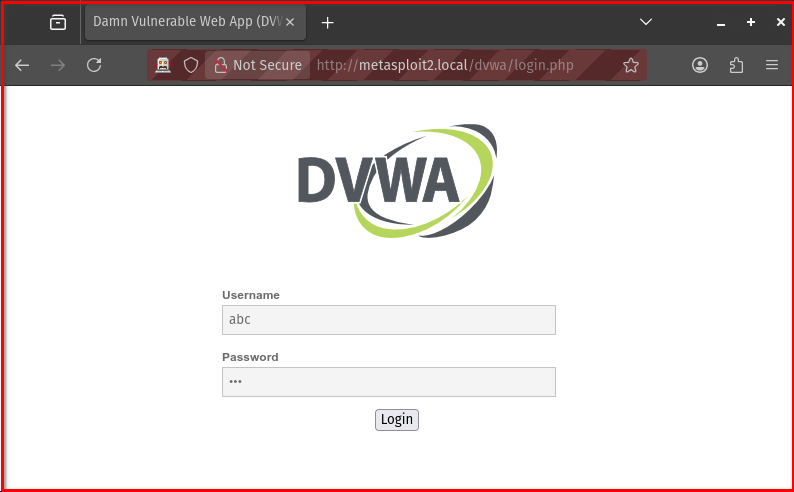Click the robot icon in address bar
This screenshot has height=492, width=794.
[163, 65]
